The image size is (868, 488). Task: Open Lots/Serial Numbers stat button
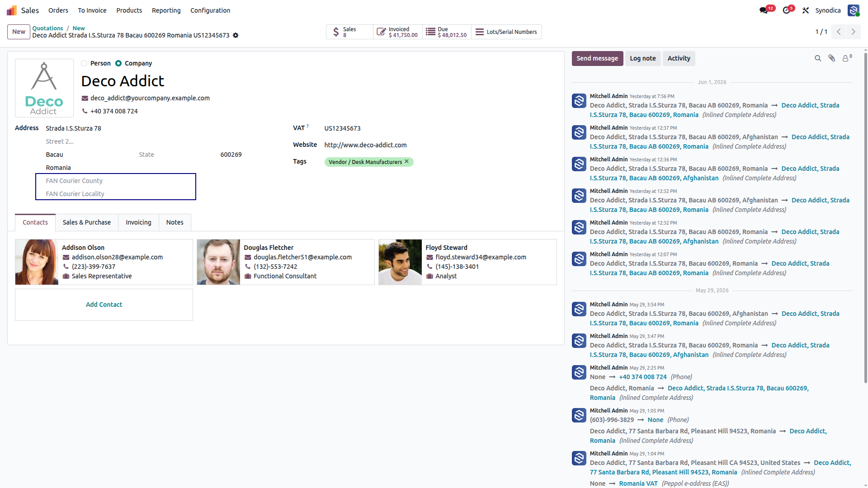[506, 32]
